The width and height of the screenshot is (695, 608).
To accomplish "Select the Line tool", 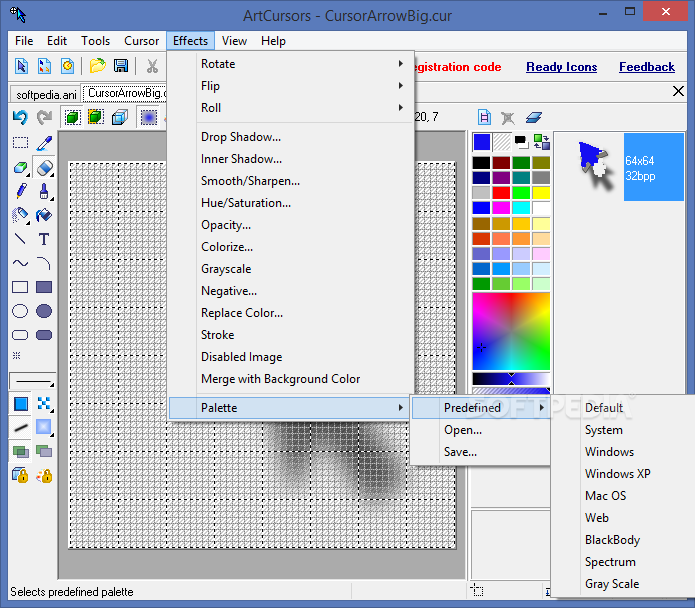I will (20, 239).
